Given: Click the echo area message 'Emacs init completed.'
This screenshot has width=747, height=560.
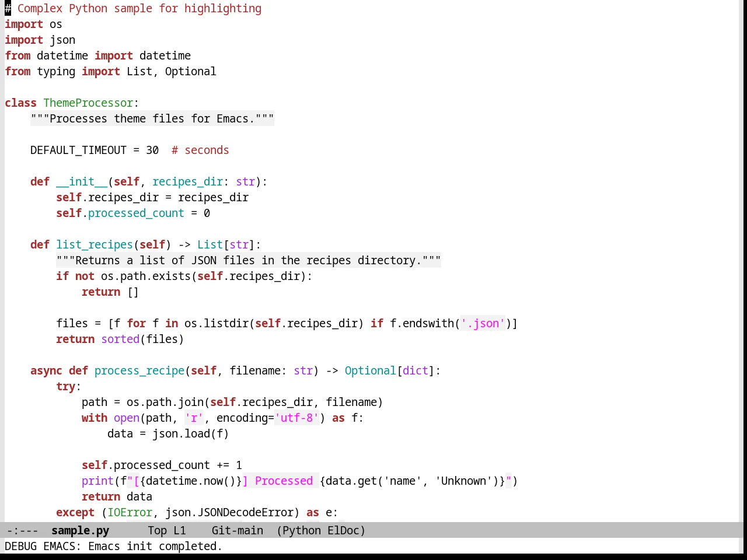Looking at the screenshot, I should click(x=155, y=546).
